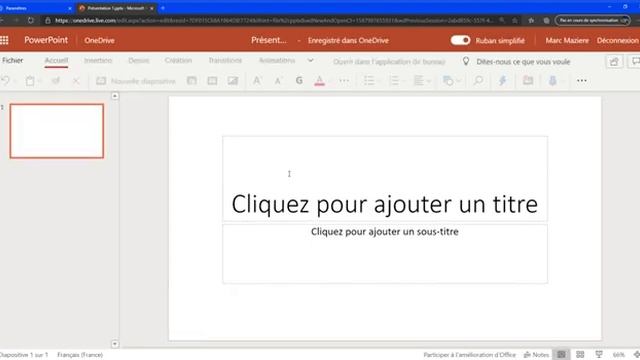The image size is (640, 360).
Task: Toggle bold with the G icon
Action: [x=299, y=81]
